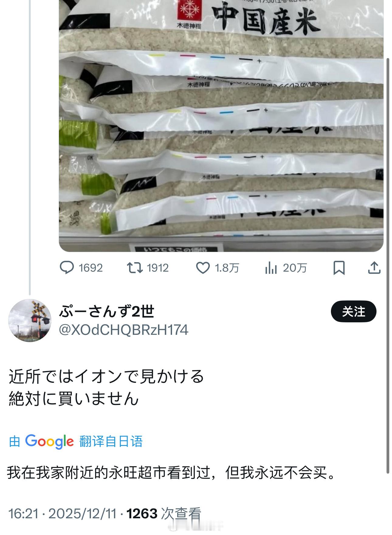Click the 1.8万 like count

227,268
